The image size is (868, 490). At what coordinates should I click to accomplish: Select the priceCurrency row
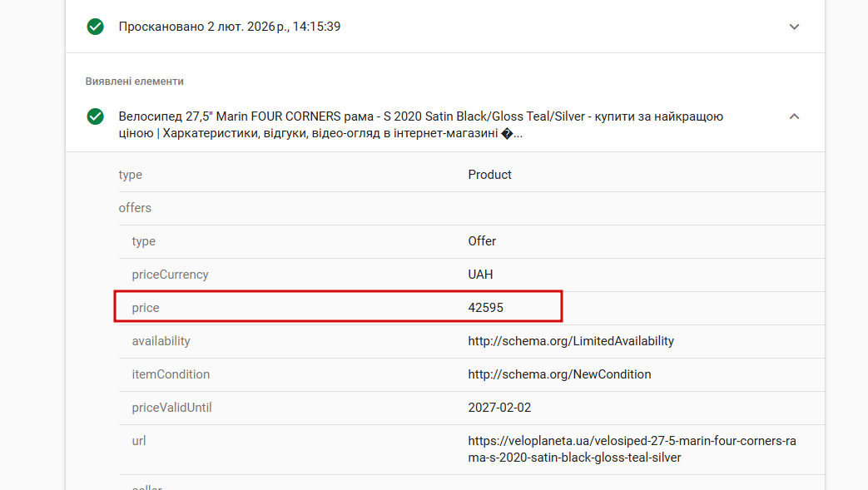pos(170,275)
